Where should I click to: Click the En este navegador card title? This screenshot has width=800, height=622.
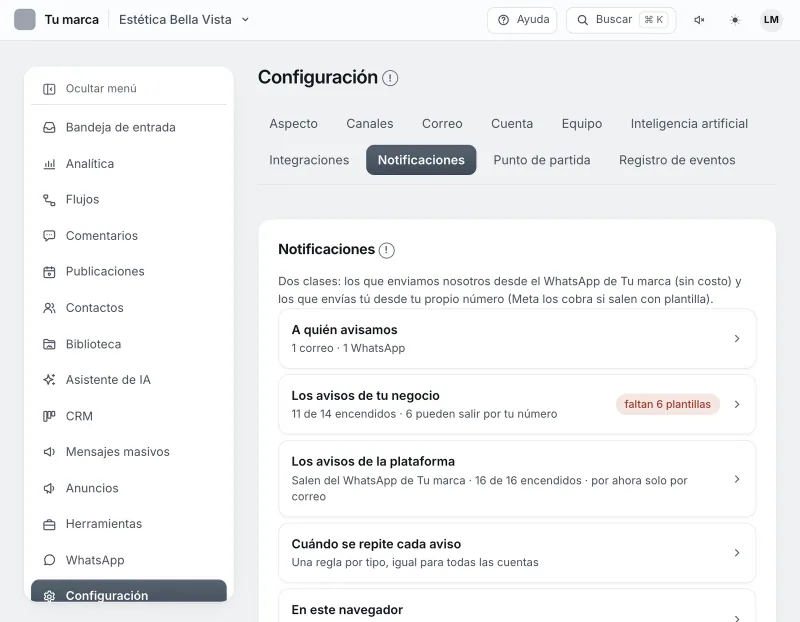(347, 610)
